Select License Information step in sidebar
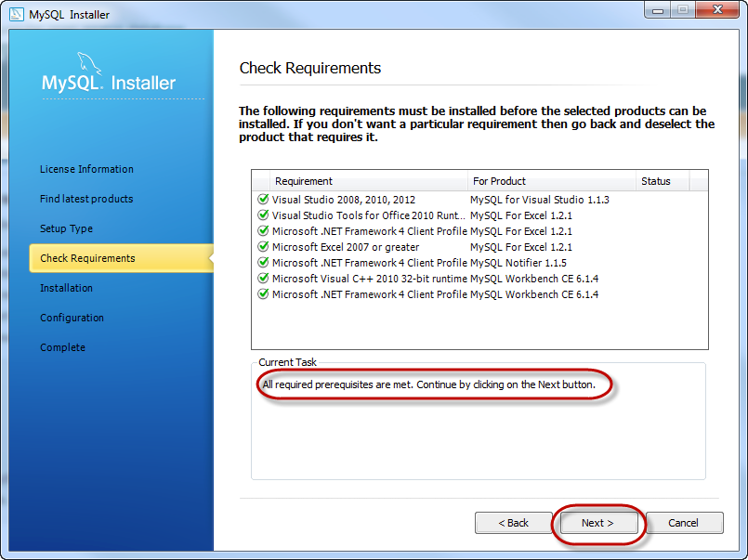Viewport: 748px width, 560px height. coord(86,169)
